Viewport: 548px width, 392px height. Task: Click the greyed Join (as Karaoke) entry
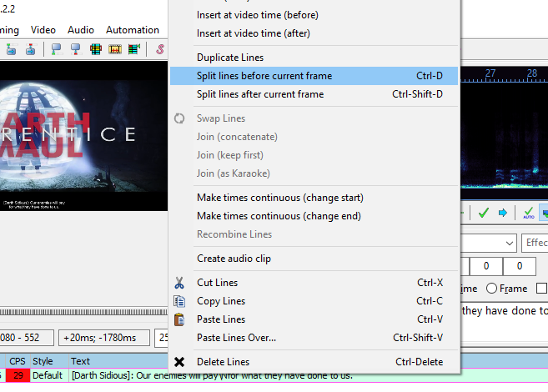314,173
